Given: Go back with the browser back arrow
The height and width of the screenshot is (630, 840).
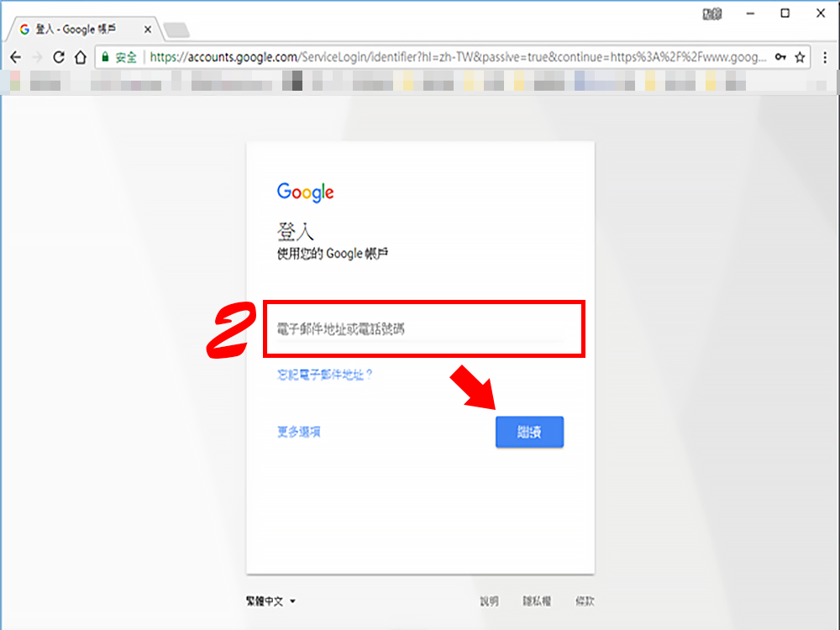Looking at the screenshot, I should click(x=15, y=57).
